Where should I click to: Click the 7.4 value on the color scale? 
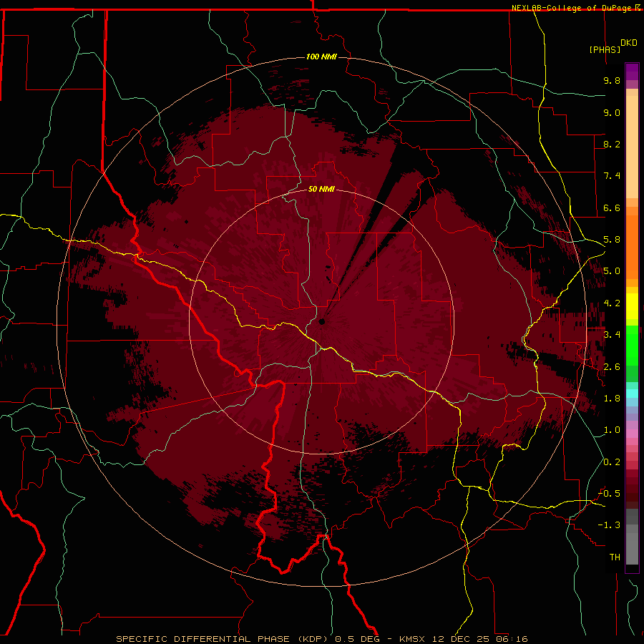coord(612,176)
